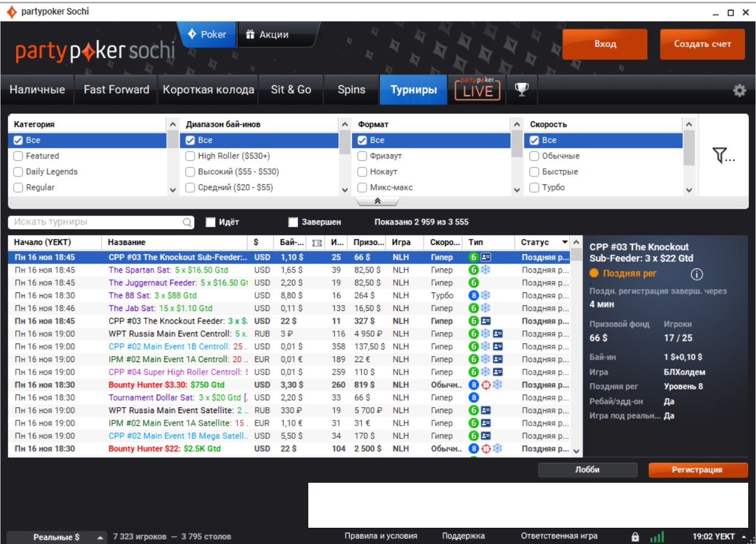This screenshot has width=756, height=544.
Task: Click the tournament list scroll down arrow
Action: coord(577,451)
